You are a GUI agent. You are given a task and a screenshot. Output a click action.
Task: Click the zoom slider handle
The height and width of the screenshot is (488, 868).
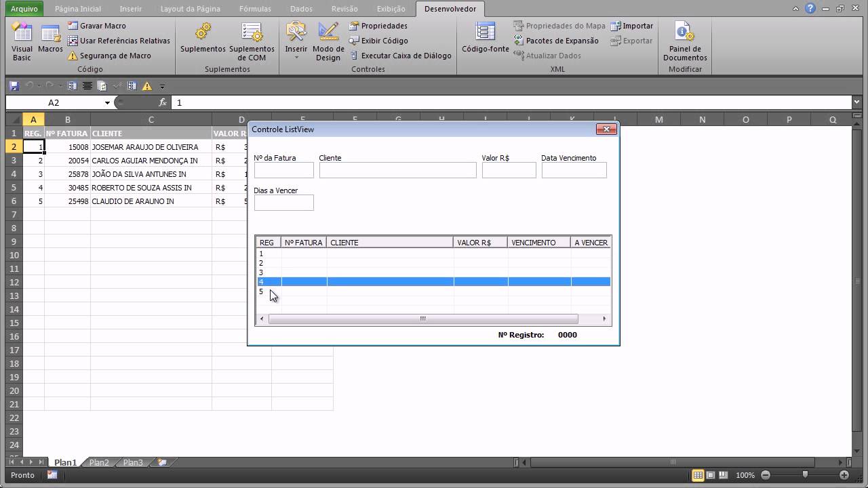tap(805, 475)
